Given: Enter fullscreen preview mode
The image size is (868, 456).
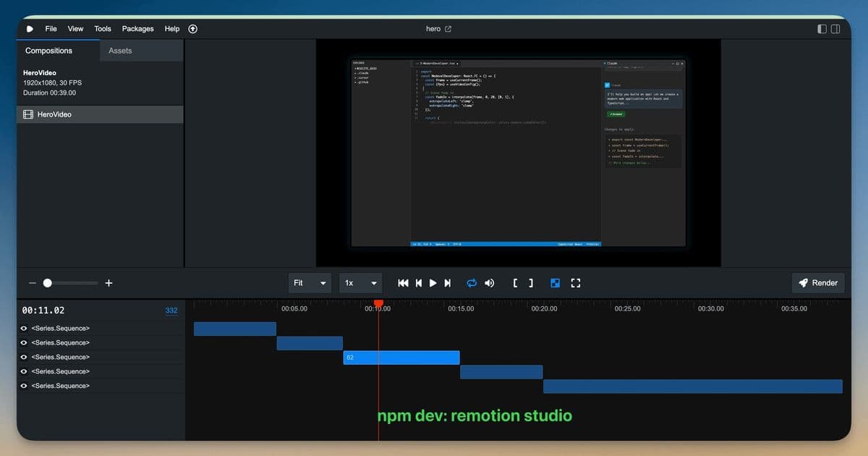Looking at the screenshot, I should [576, 283].
